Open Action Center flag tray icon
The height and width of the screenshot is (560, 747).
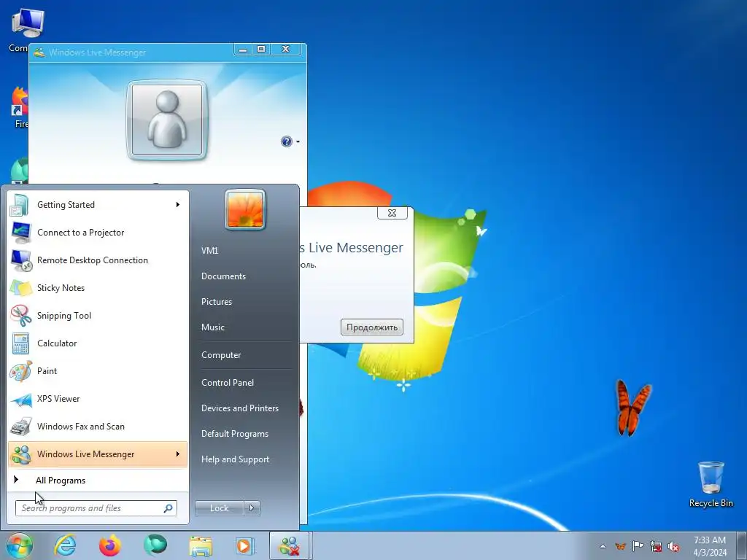click(638, 546)
